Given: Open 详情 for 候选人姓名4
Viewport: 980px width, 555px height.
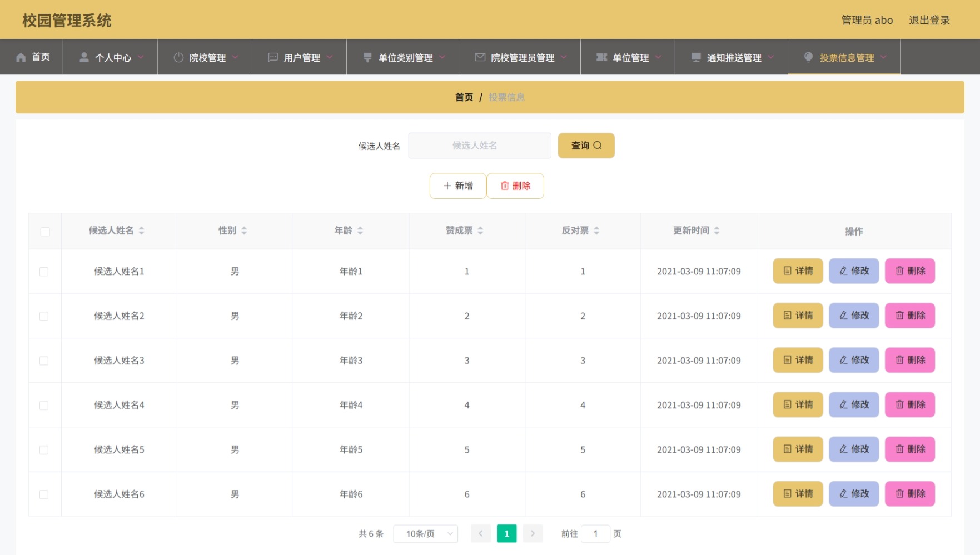Looking at the screenshot, I should [x=798, y=404].
